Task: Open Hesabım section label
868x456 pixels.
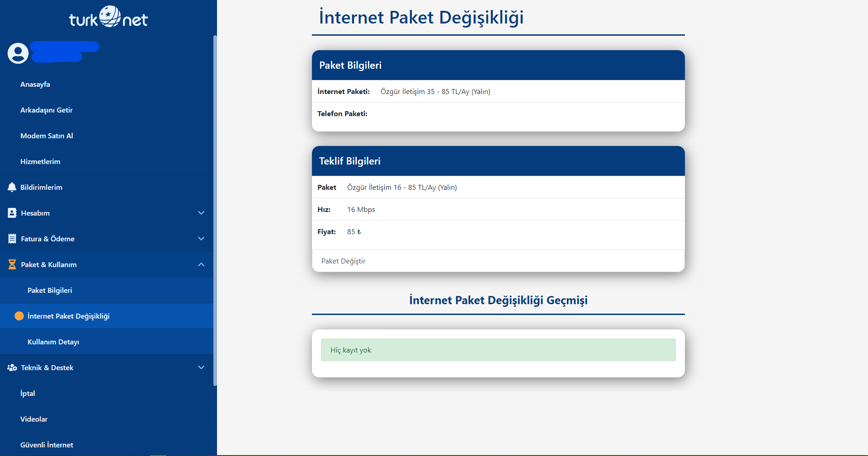Action: (35, 213)
